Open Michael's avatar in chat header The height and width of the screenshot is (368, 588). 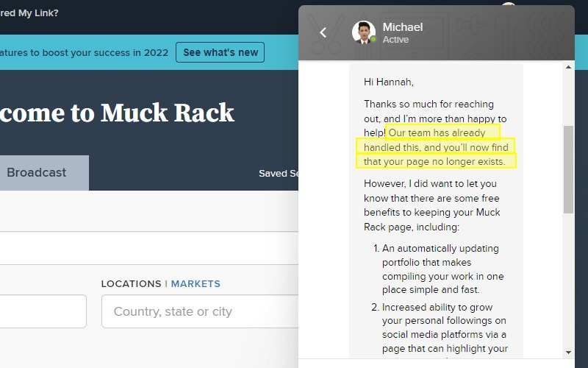tap(364, 32)
